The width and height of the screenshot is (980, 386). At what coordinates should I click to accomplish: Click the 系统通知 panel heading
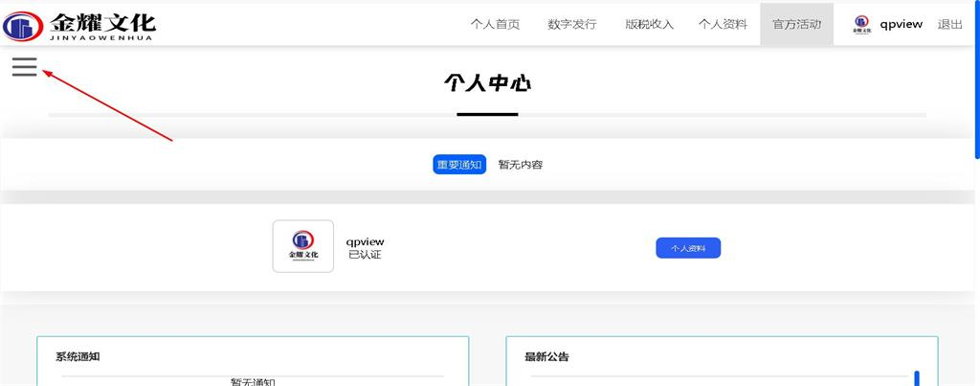point(78,356)
